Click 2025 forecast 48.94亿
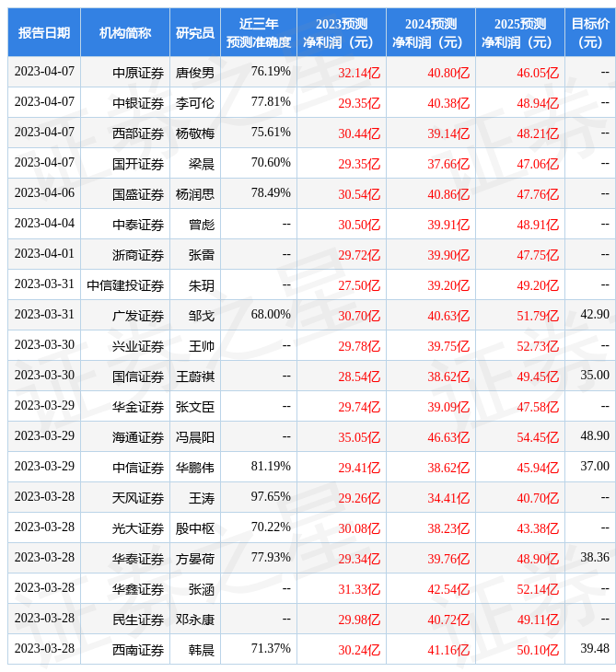The height and width of the screenshot is (672, 616). (538, 103)
